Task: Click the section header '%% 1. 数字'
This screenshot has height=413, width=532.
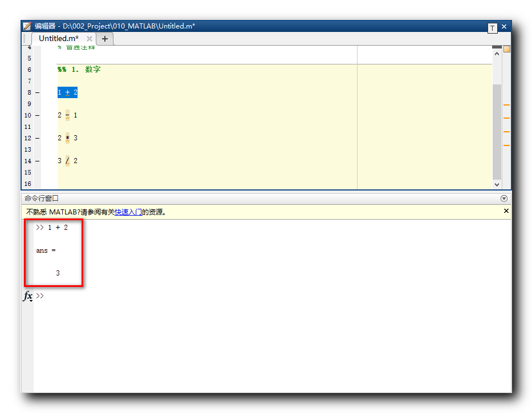Action: (79, 70)
